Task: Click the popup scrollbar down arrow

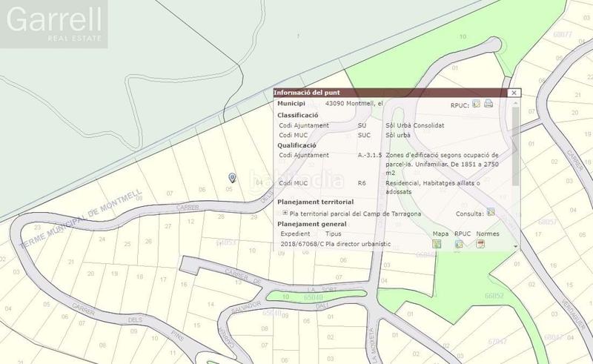Action: 515,243
